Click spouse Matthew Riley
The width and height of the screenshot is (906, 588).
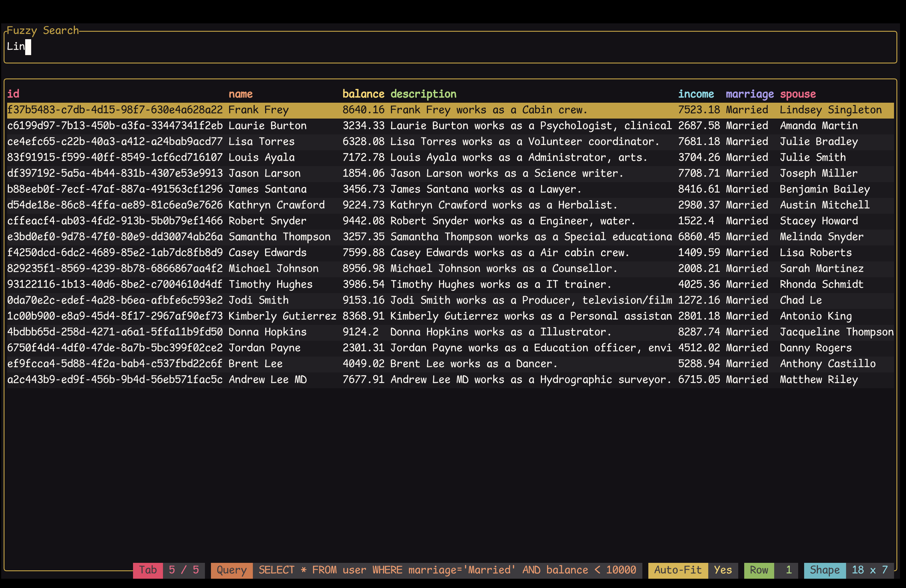[x=819, y=380]
